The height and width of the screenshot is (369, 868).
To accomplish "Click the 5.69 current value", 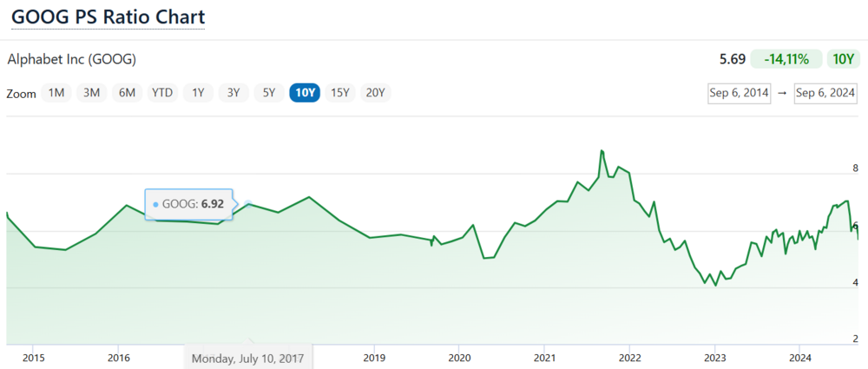I will 733,59.
